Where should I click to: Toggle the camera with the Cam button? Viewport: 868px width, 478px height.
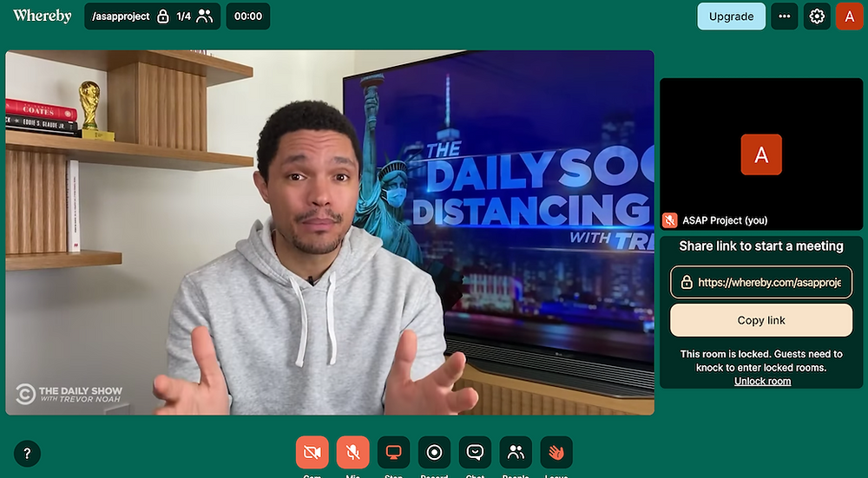312,453
